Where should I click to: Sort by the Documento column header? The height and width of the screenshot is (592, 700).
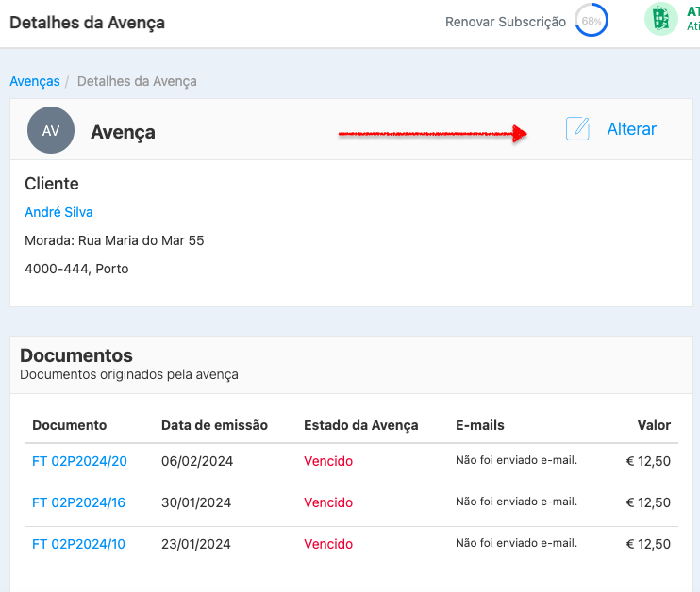(x=70, y=425)
